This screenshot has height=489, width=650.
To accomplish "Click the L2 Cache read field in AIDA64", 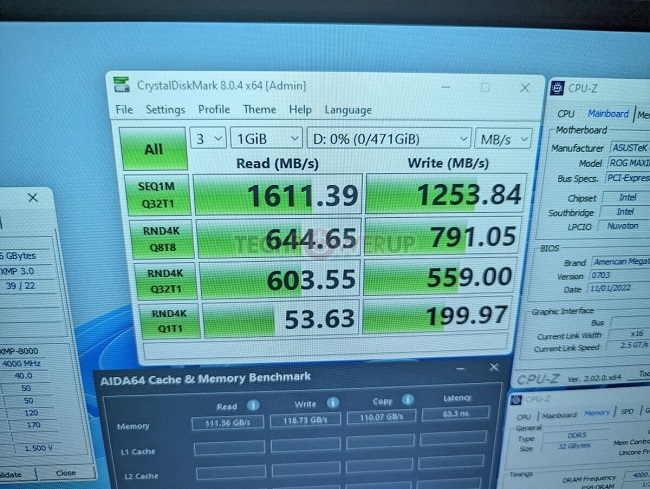I will click(231, 472).
